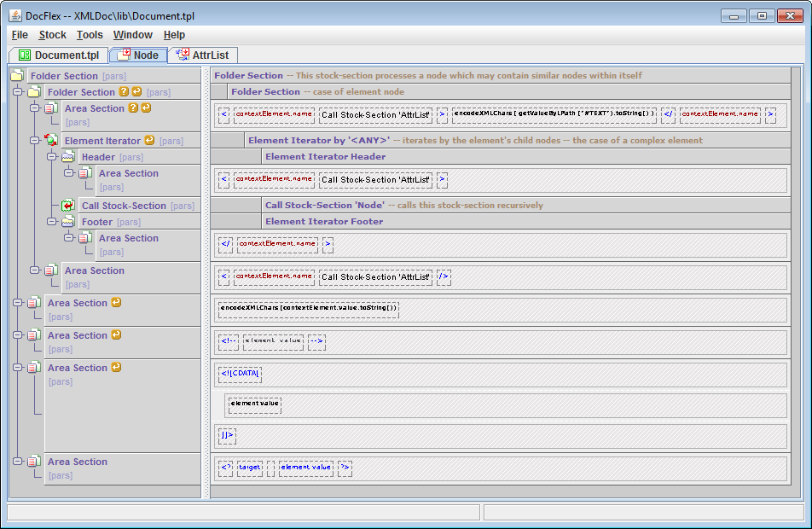The image size is (812, 529).
Task: Click the encodeXMLChars contextElement.value field
Action: click(x=309, y=308)
